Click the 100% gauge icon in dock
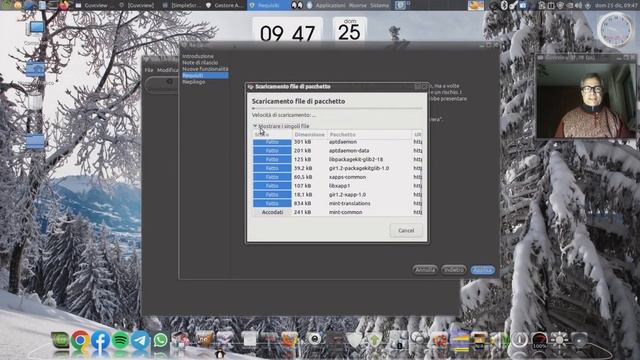Screen dimensions: 640x360 539,340
